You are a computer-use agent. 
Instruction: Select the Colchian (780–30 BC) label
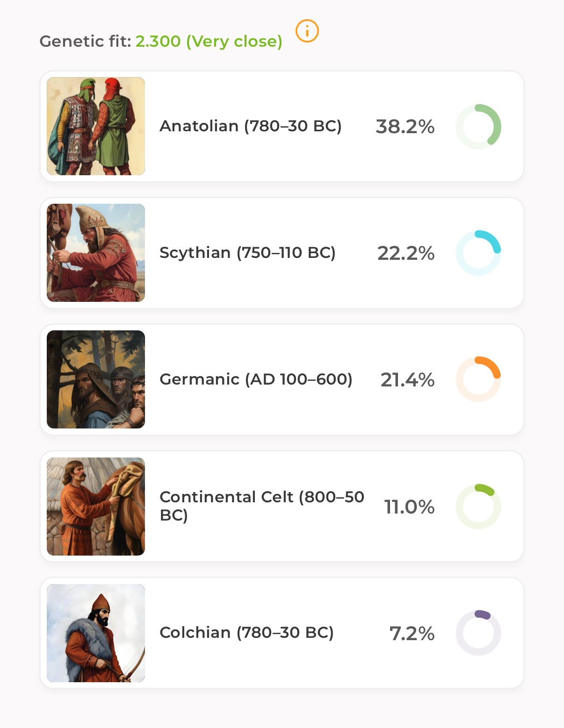coord(247,633)
